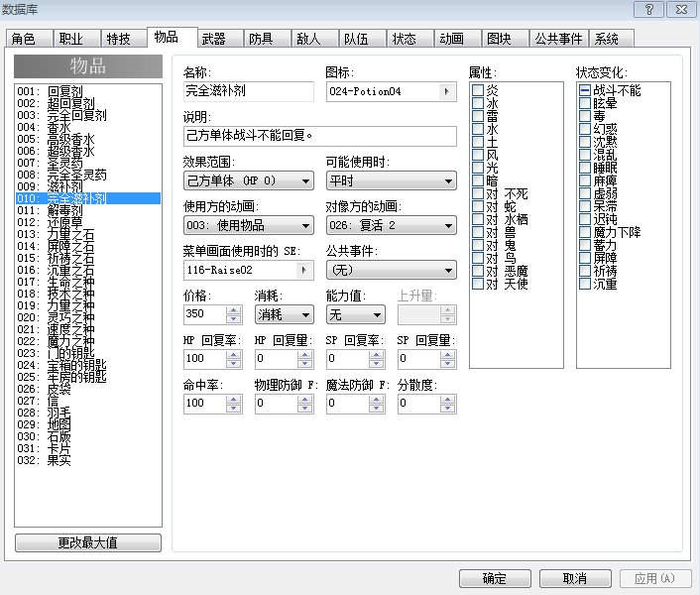The height and width of the screenshot is (595, 700).
Task: Click the 确定 button
Action: [x=495, y=579]
